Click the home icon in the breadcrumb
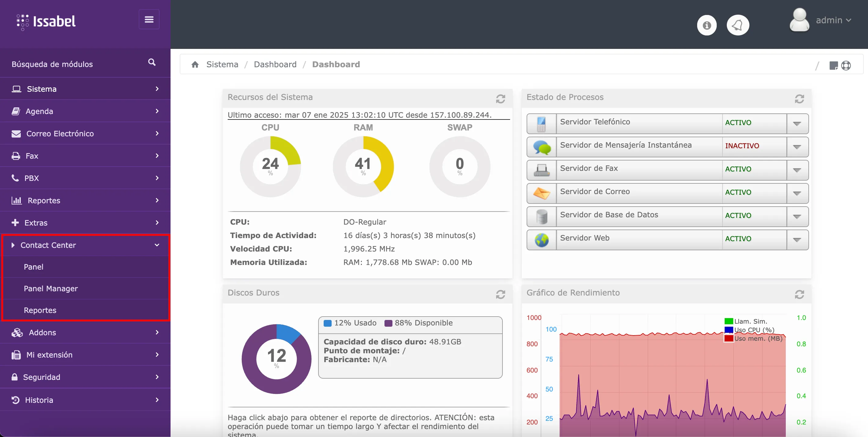Viewport: 868px width, 437px height. click(x=195, y=64)
